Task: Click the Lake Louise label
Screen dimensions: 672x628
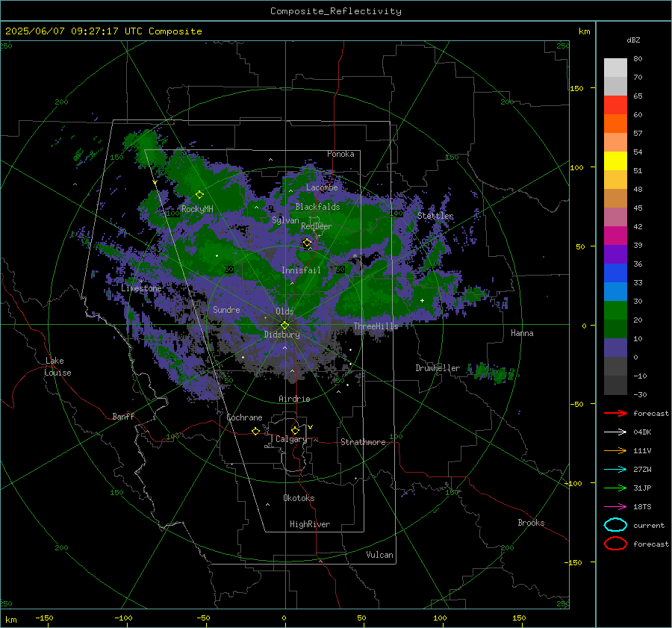Action: [x=57, y=367]
